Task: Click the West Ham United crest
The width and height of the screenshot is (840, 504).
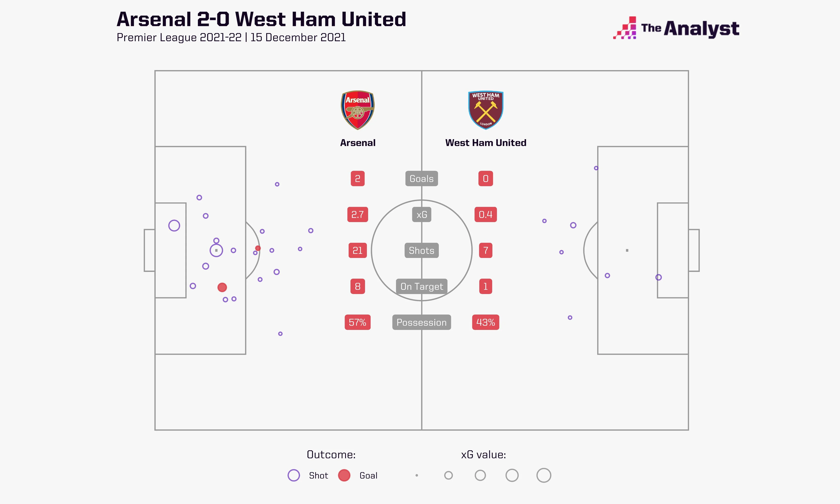Action: pos(486,110)
